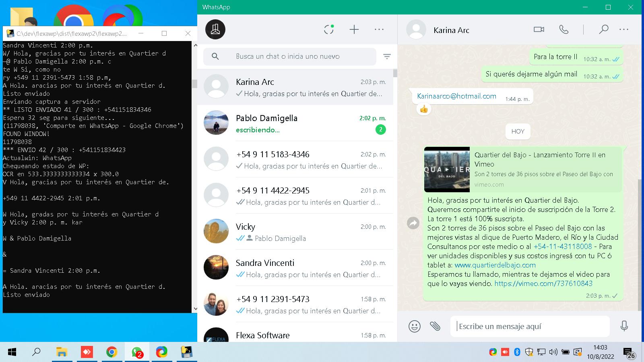The image size is (644, 362).
Task: Switch to WhatsApp in taskbar
Action: [x=137, y=352]
